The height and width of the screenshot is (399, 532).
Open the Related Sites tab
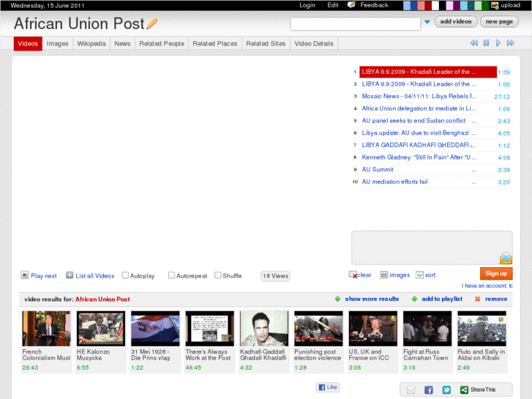(x=266, y=43)
